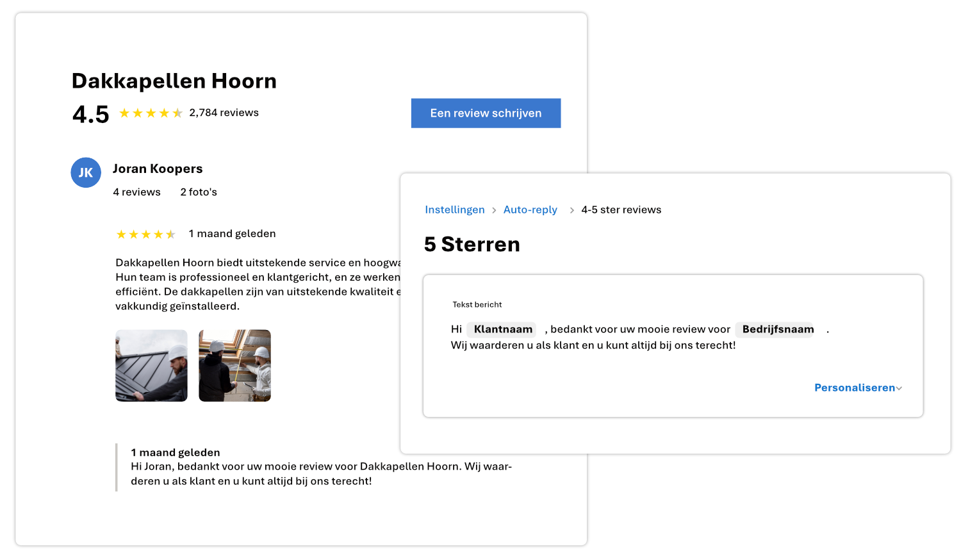This screenshot has width=961, height=560.
Task: Click the chevron after Instellingen breadcrumb
Action: pyautogui.click(x=494, y=210)
